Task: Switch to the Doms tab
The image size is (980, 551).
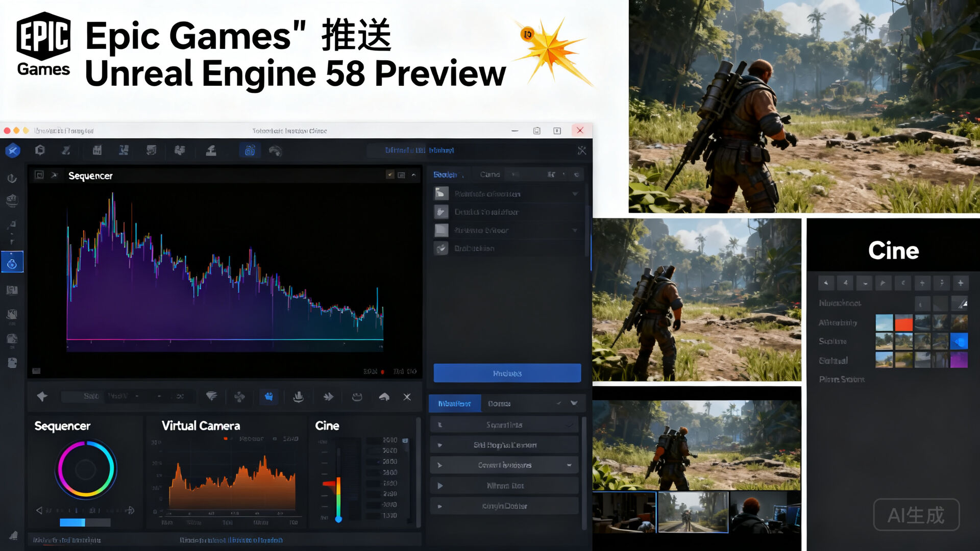Action: click(499, 404)
